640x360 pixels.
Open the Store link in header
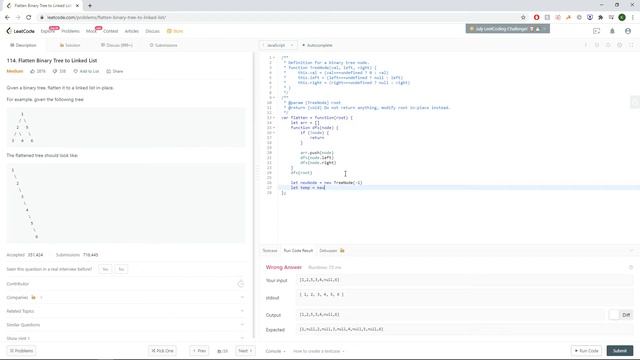pos(175,31)
